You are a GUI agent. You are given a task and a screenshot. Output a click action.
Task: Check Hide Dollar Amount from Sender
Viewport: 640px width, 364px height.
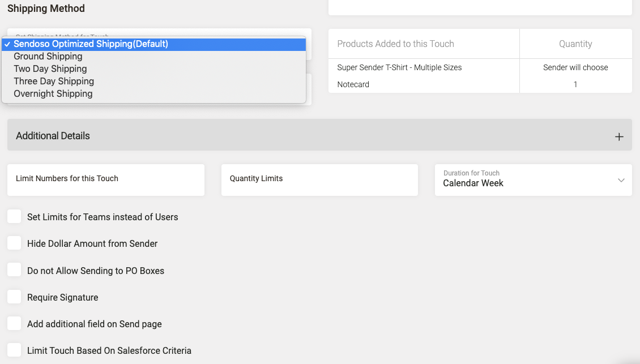(x=14, y=243)
